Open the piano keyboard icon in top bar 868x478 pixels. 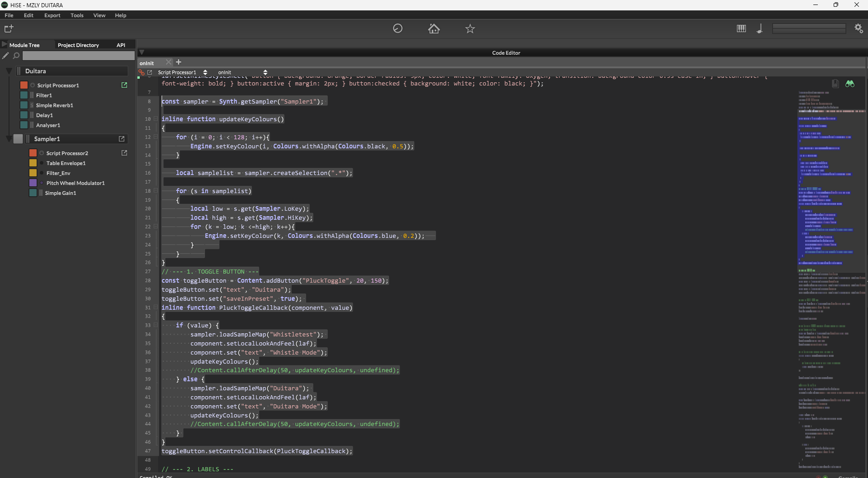pyautogui.click(x=741, y=28)
